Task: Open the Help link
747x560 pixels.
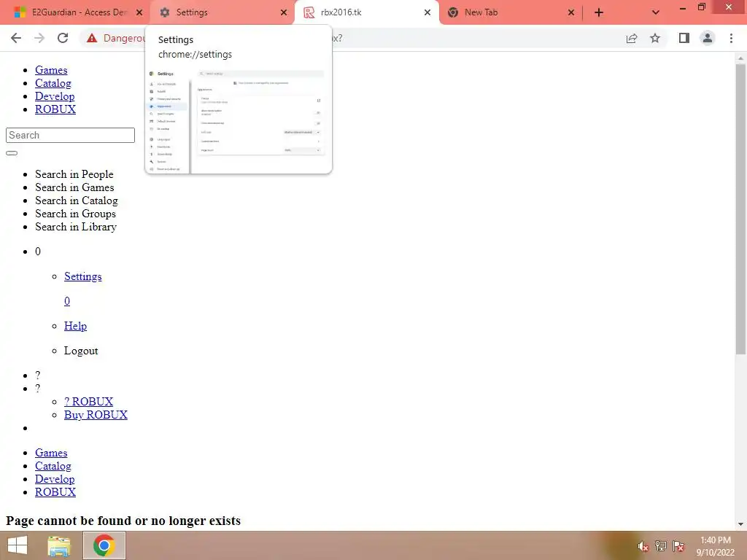Action: point(75,326)
